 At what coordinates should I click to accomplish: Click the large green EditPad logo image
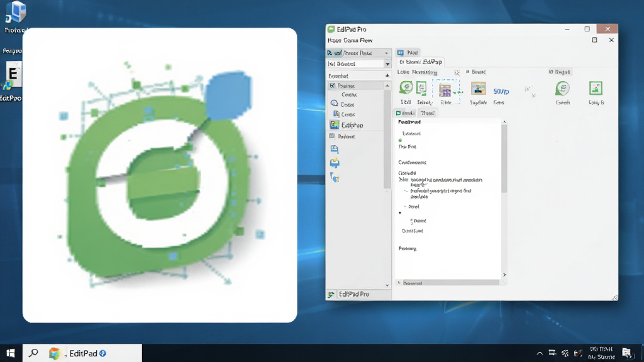160,175
